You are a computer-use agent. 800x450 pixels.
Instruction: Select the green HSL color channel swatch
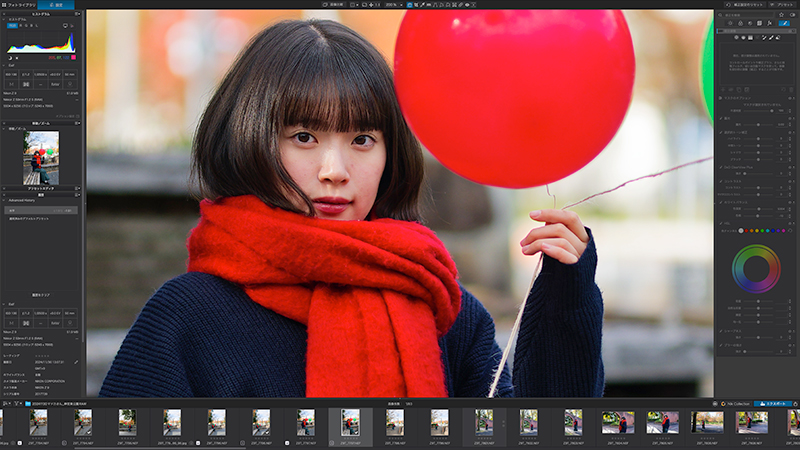click(762, 231)
